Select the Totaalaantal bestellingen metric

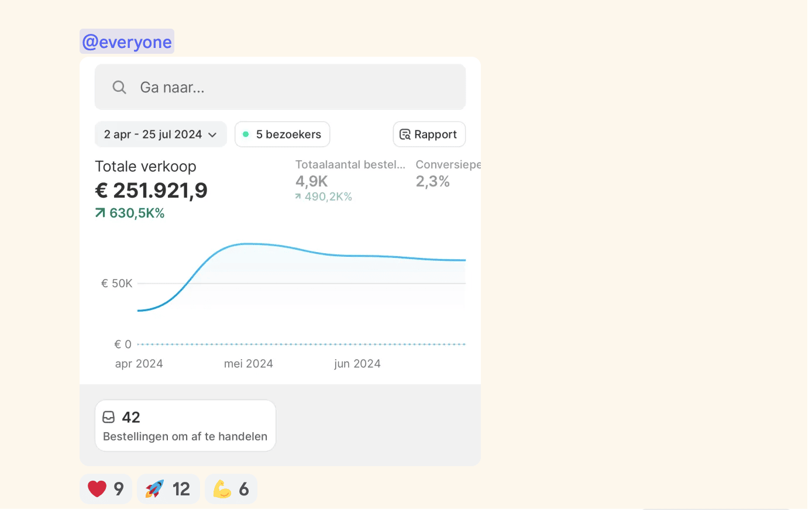[350, 165]
